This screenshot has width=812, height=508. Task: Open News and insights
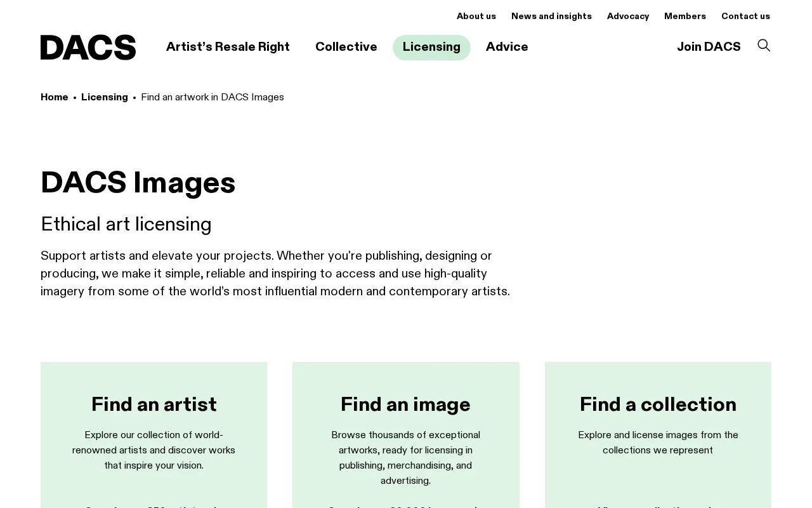pyautogui.click(x=551, y=17)
